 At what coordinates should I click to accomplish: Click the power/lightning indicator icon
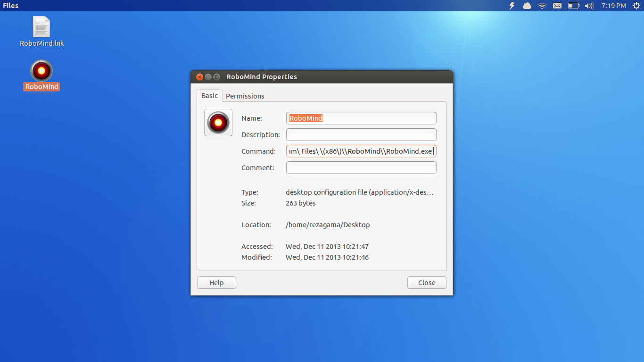(512, 6)
